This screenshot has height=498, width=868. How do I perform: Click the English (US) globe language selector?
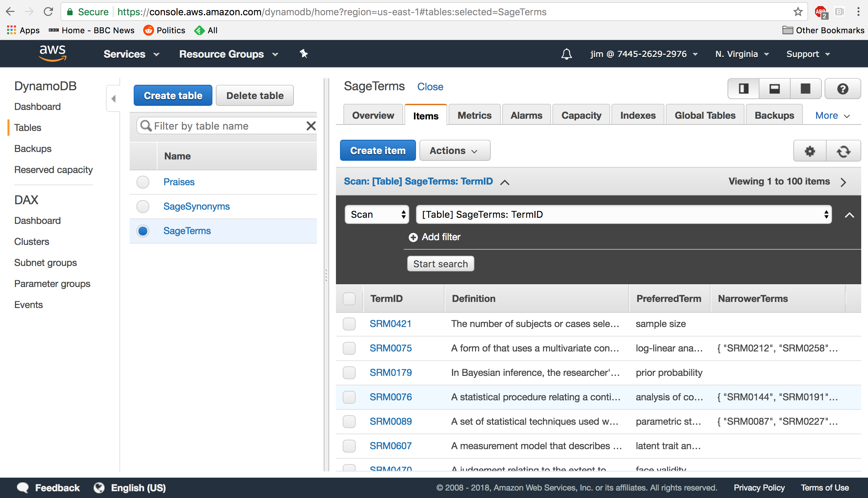coord(130,487)
